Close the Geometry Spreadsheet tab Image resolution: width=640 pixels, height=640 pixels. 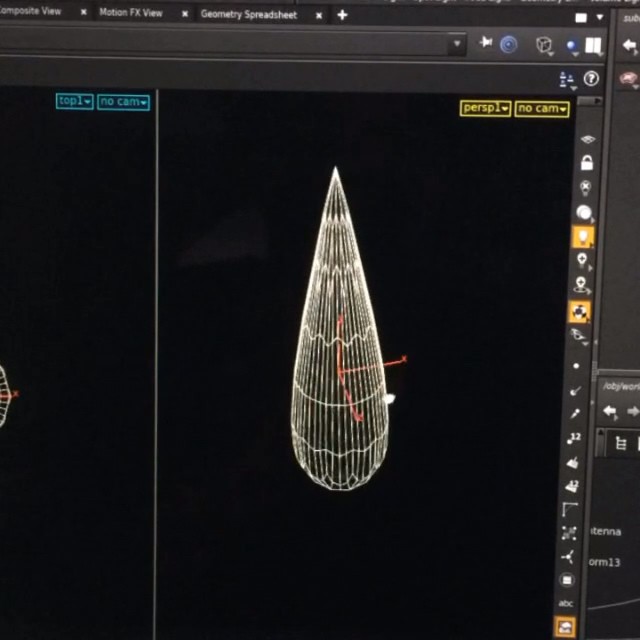(319, 15)
